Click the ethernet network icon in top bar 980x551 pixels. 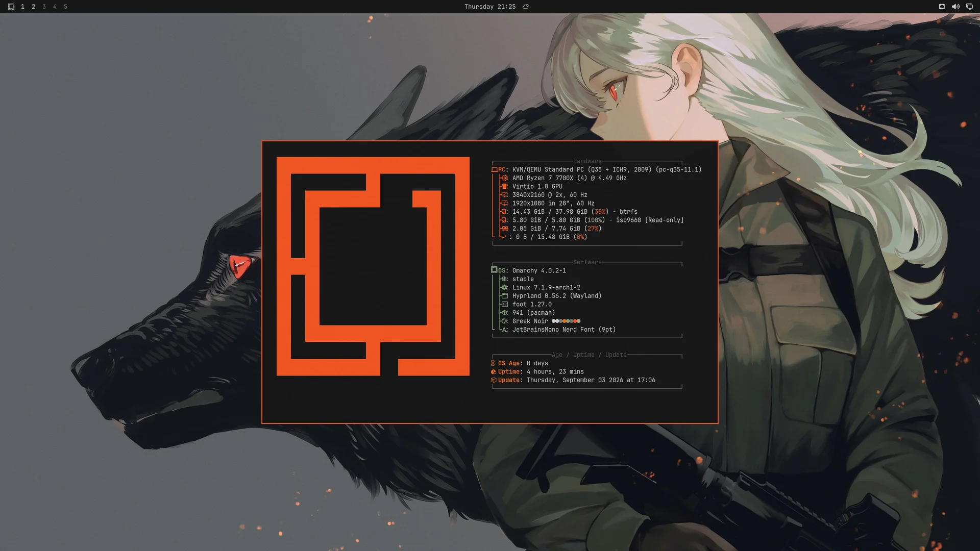tap(942, 7)
